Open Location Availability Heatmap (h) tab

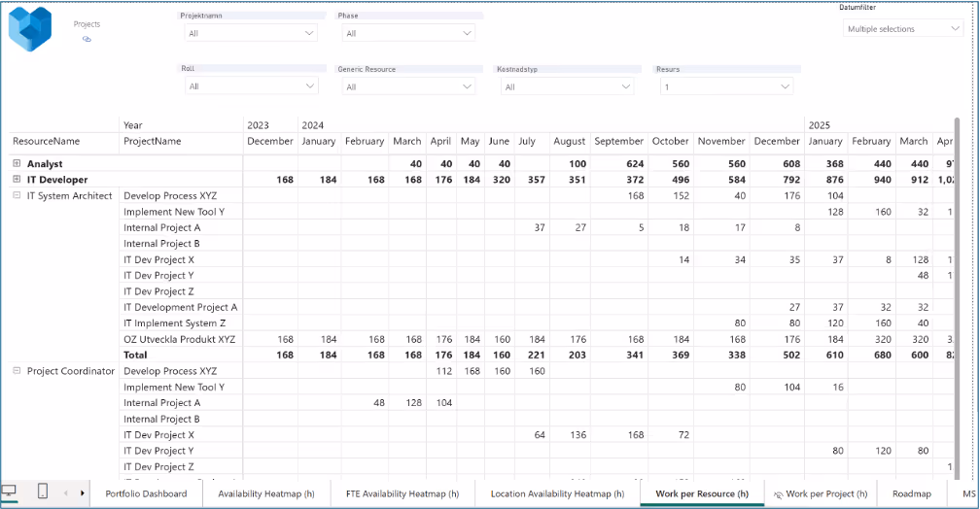[557, 493]
